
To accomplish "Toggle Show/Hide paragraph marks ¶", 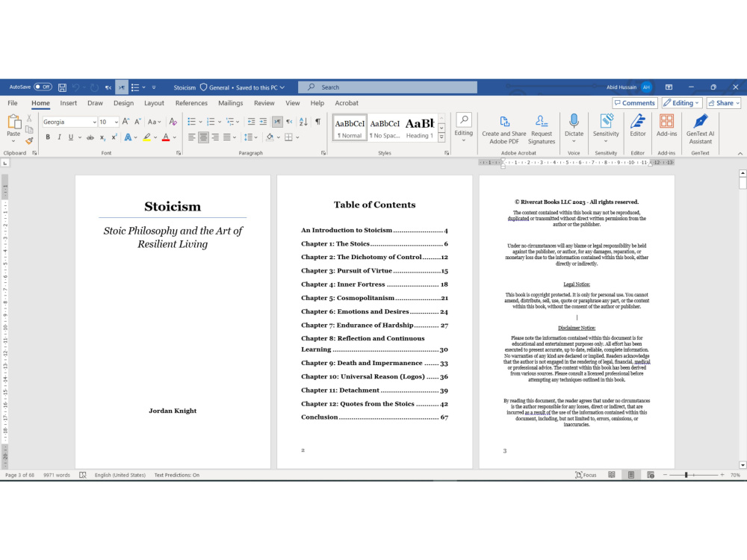I will click(x=317, y=122).
